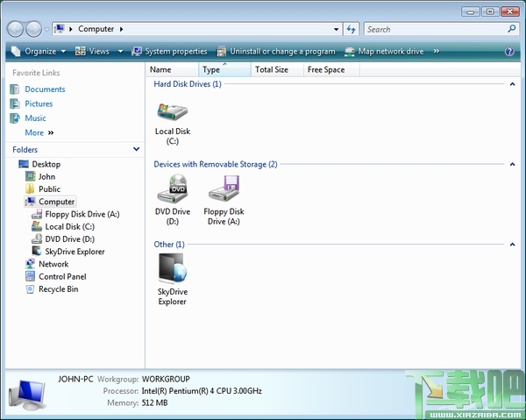Open the Local Disk (C:) drive icon

173,111
